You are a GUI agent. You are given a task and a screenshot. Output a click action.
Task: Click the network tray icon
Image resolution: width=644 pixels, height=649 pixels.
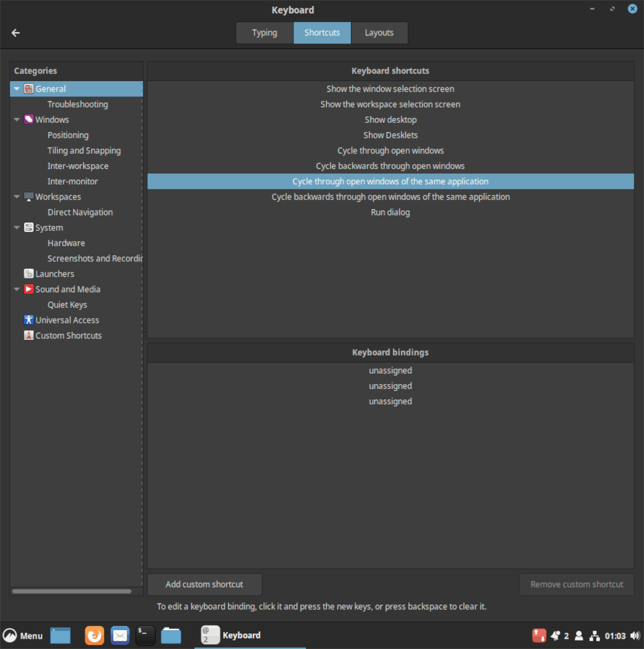594,635
